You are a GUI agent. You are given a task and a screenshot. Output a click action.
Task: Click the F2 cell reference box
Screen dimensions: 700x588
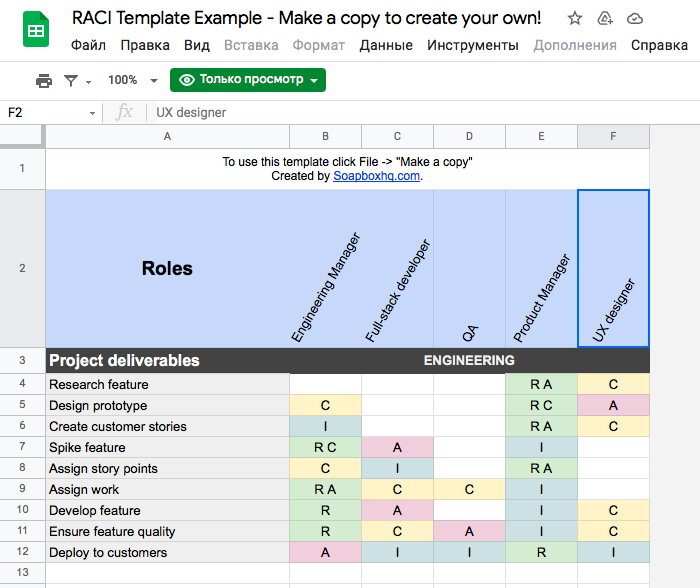[45, 113]
